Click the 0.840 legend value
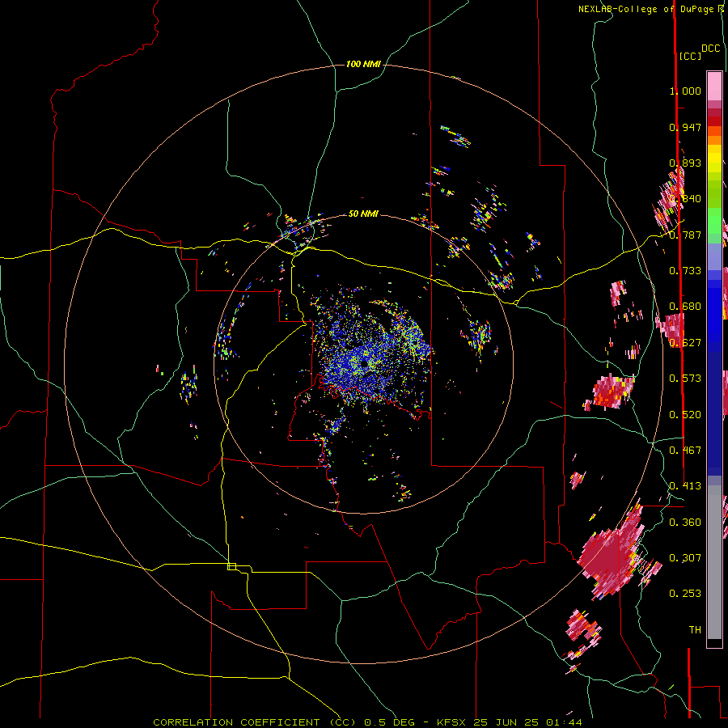This screenshot has height=728, width=728. [685, 199]
